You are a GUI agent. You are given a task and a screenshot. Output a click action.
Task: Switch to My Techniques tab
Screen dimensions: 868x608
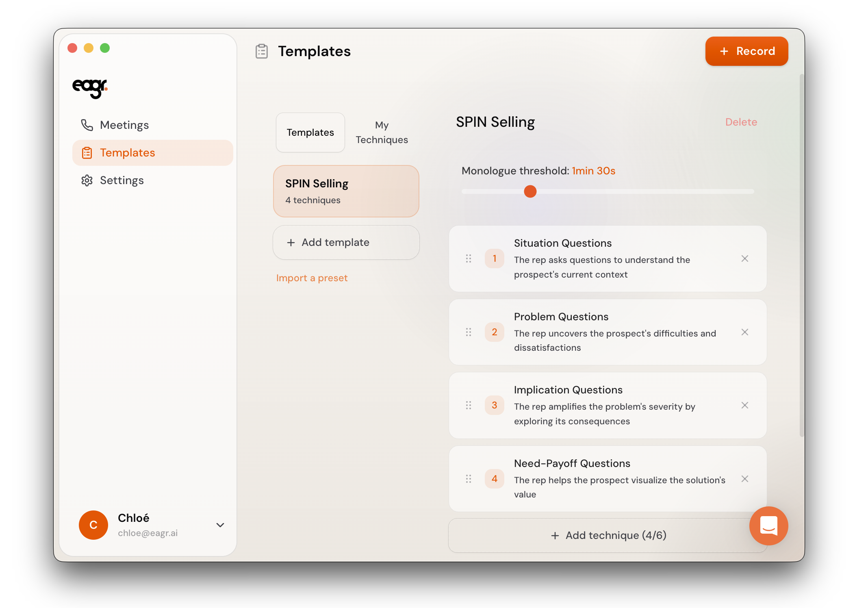382,132
